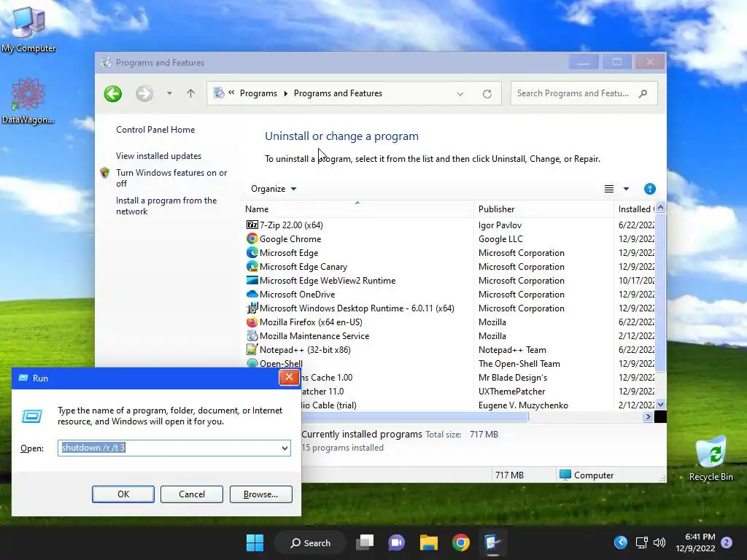Open the view options dropdown arrow
747x560 pixels.
point(626,189)
